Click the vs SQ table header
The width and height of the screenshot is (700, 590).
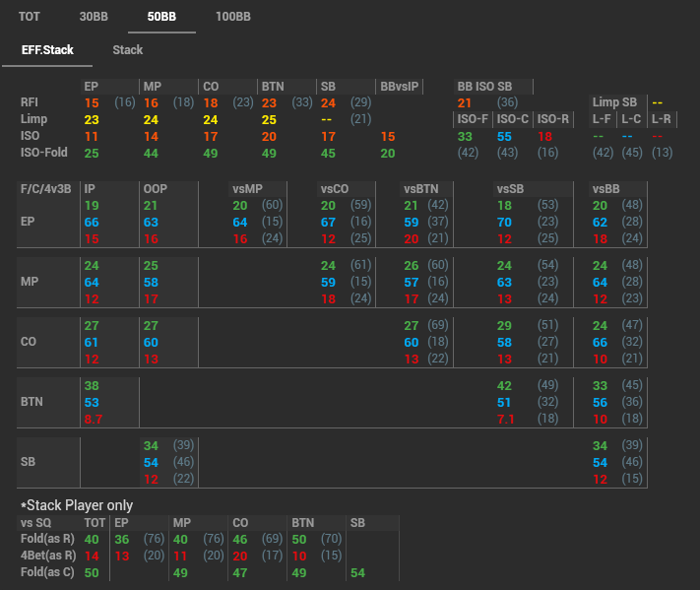click(37, 523)
